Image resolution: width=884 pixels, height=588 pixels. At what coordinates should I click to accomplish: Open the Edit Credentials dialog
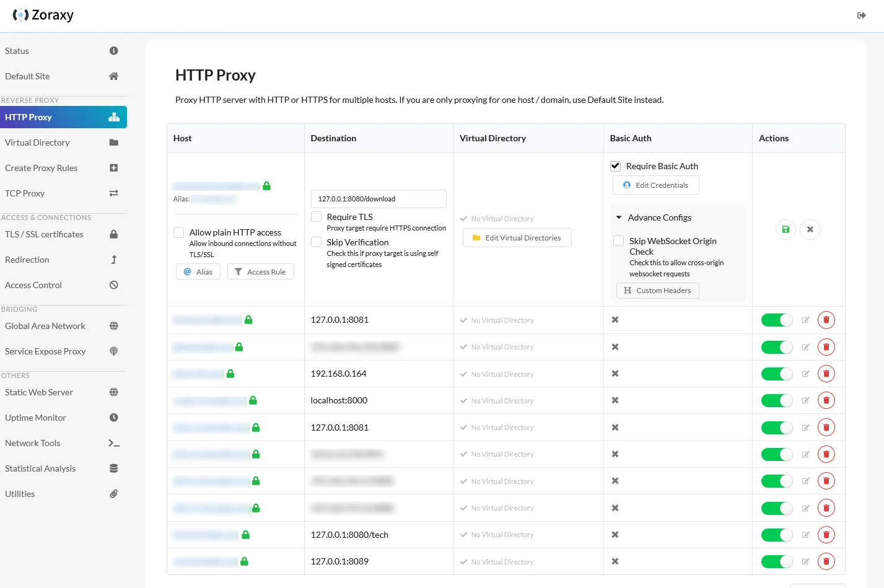tap(655, 185)
